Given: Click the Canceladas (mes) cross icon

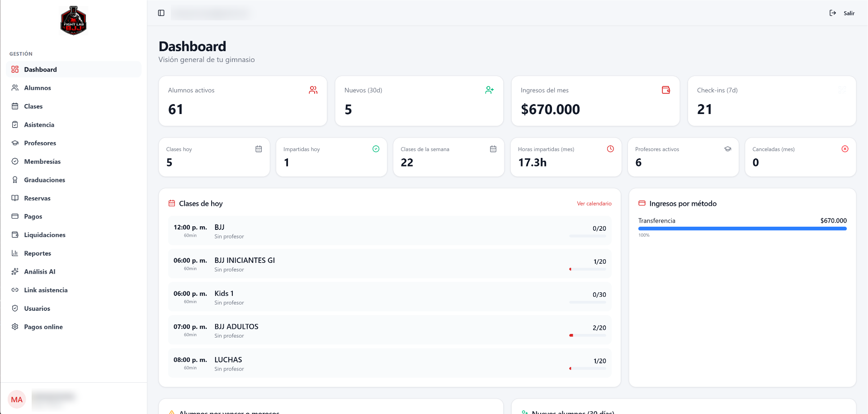Looking at the screenshot, I should point(845,149).
